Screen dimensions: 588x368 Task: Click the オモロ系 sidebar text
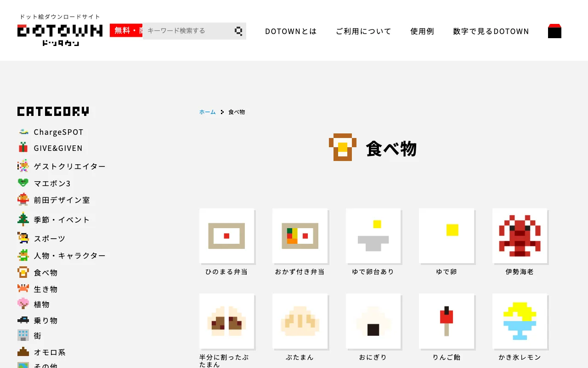50,352
